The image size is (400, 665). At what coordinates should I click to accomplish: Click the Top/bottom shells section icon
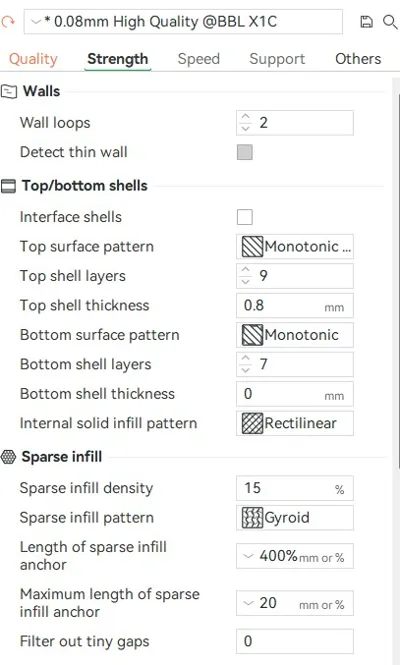pos(8,186)
